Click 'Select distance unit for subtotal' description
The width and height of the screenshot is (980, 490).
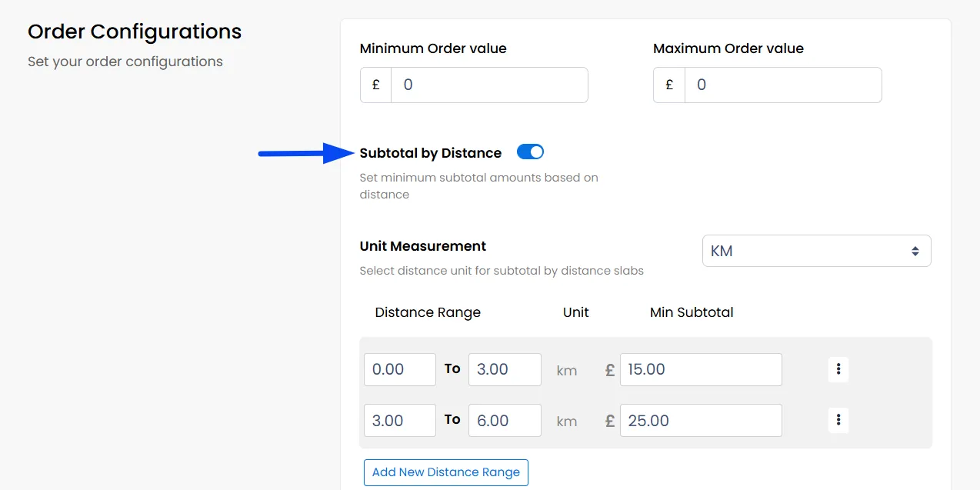(502, 271)
